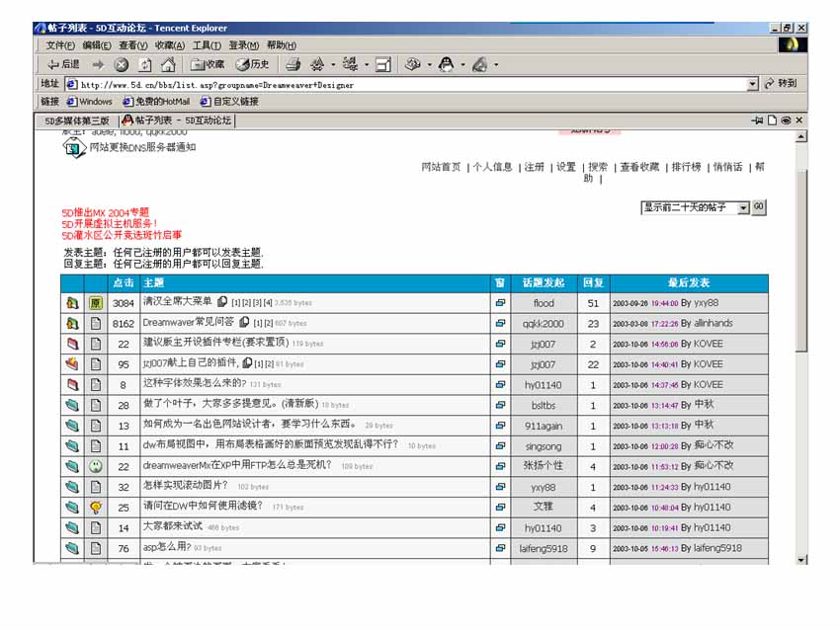Open the 文件(F) menu
The image size is (840, 630).
60,45
